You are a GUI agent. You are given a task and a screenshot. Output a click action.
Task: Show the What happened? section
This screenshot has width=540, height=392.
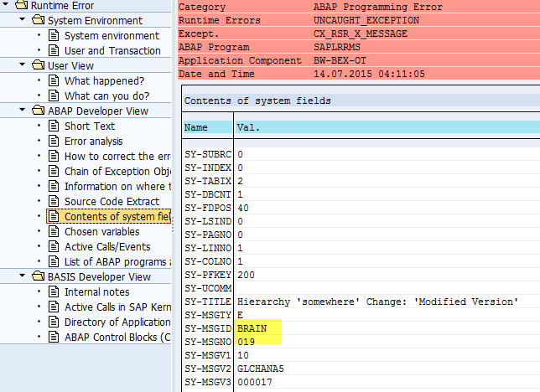pyautogui.click(x=104, y=81)
